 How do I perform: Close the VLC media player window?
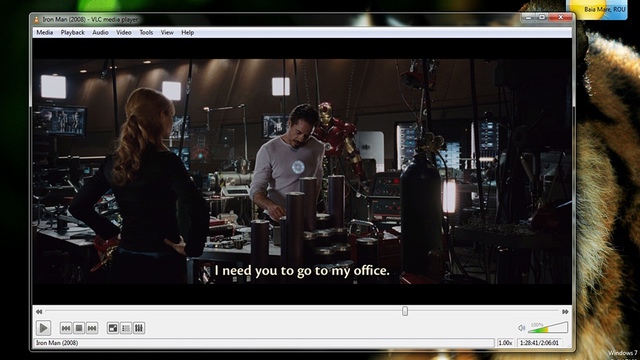560,17
